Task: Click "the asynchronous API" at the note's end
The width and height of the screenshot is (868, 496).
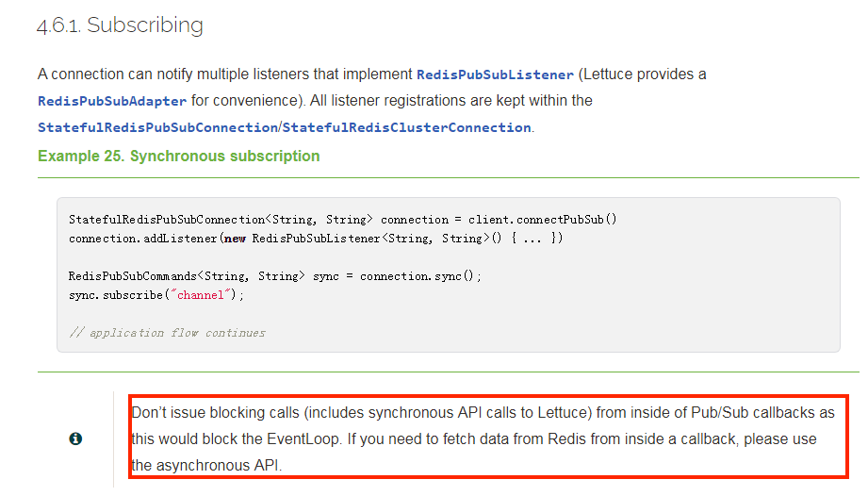Action: (206, 465)
